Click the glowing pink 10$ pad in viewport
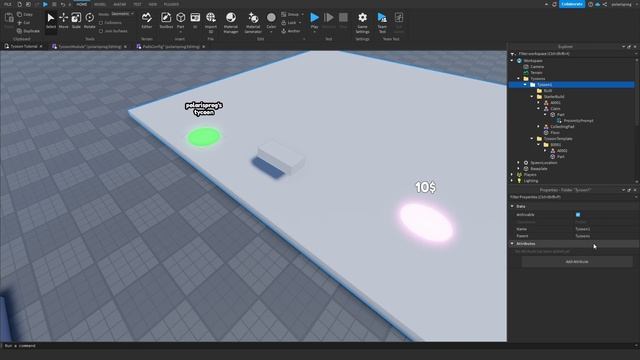The width and height of the screenshot is (640, 360). 426,223
